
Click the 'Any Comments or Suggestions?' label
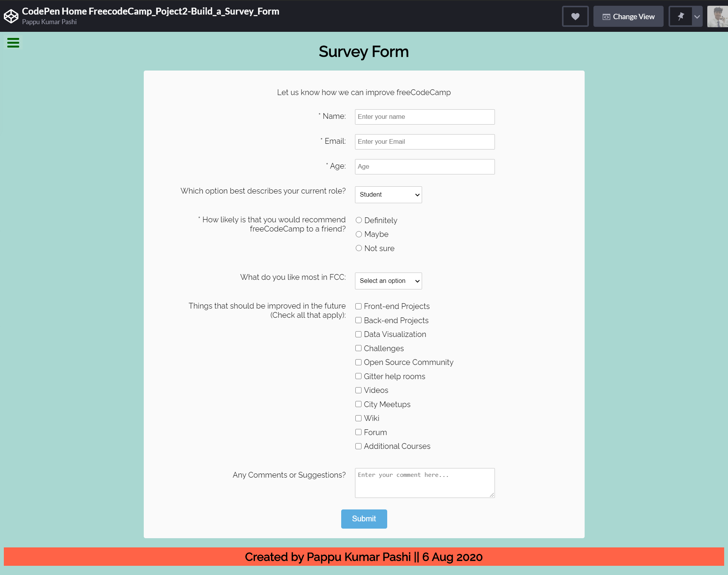pyautogui.click(x=289, y=475)
